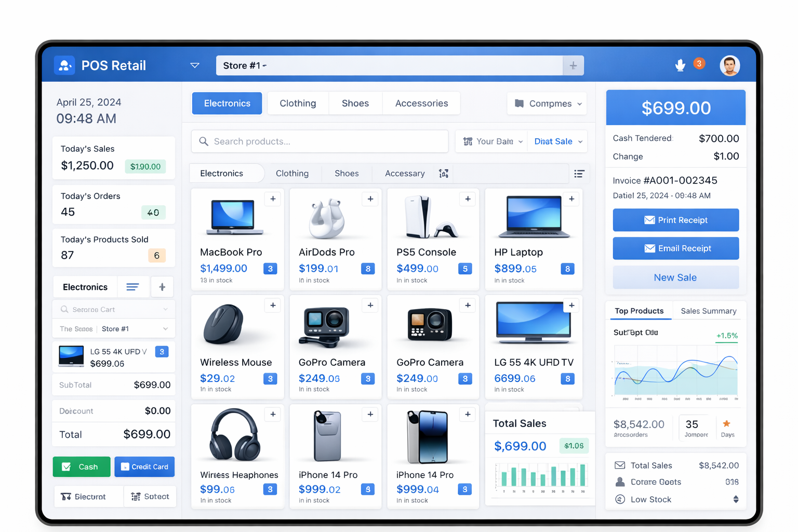
Task: Click the POS Retail logo icon
Action: tap(64, 65)
